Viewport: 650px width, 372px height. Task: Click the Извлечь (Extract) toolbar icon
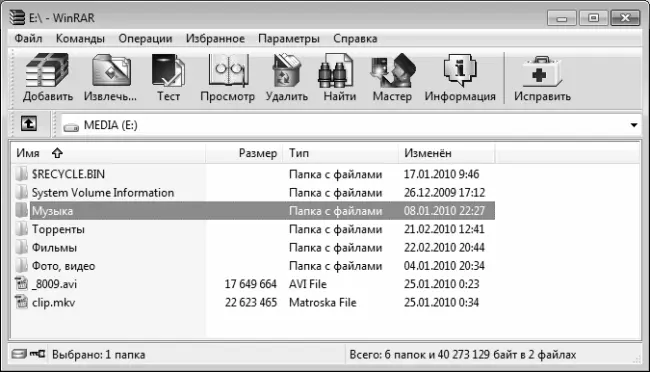[x=111, y=71]
